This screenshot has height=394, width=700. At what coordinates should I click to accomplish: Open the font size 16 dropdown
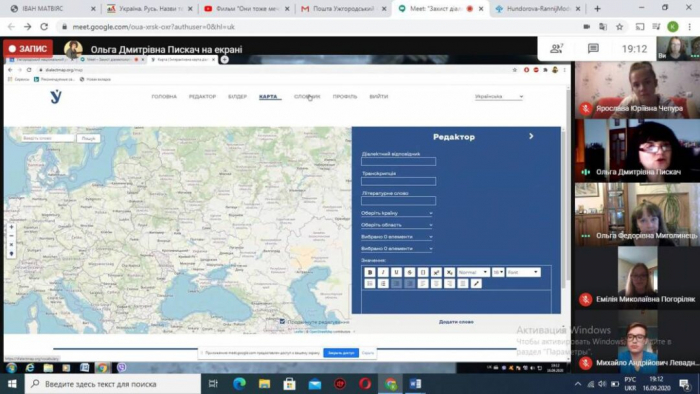tap(498, 272)
